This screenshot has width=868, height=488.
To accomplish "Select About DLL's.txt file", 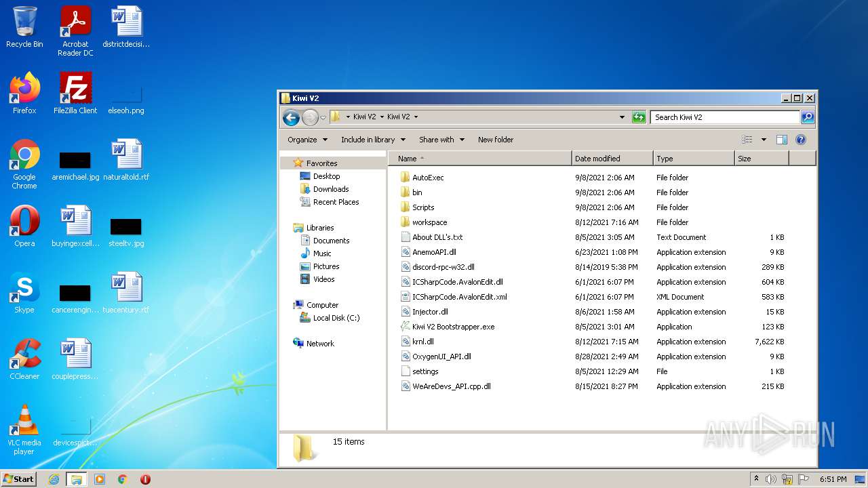I will [437, 237].
